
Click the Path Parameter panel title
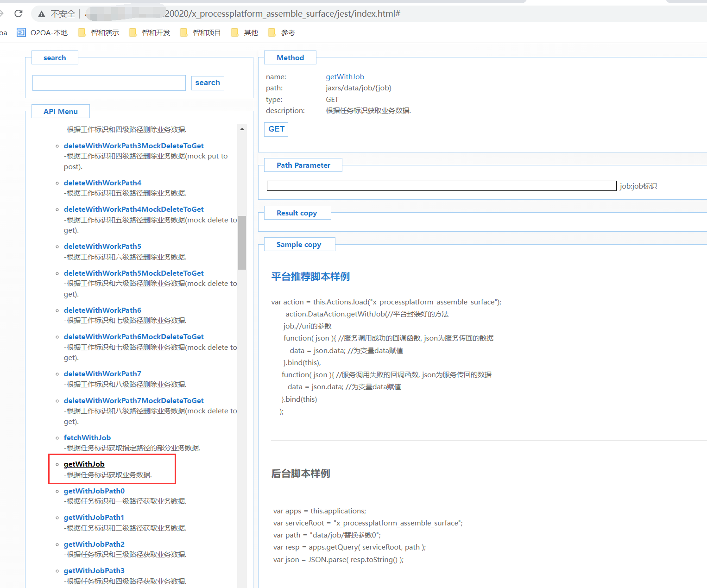tap(303, 165)
